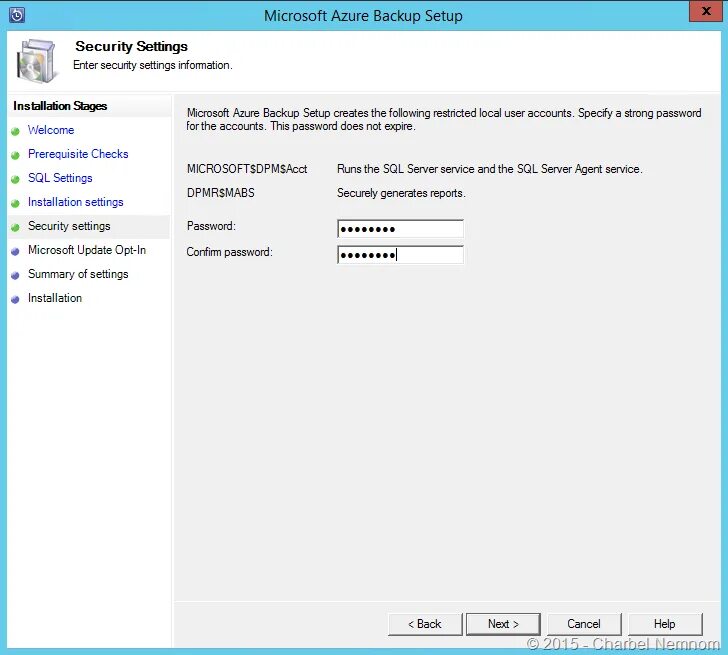The image size is (728, 655).
Task: Open Help for this page
Action: (x=665, y=624)
